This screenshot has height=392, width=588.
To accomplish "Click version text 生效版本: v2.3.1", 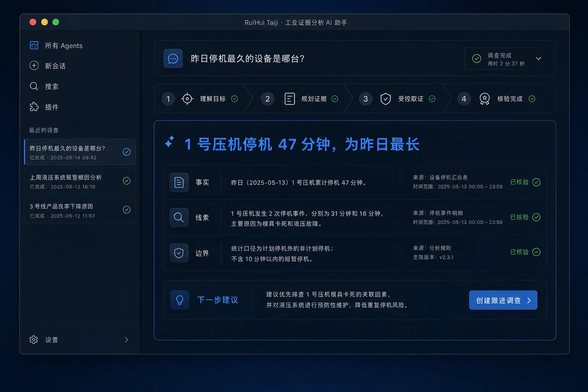I will click(x=433, y=257).
